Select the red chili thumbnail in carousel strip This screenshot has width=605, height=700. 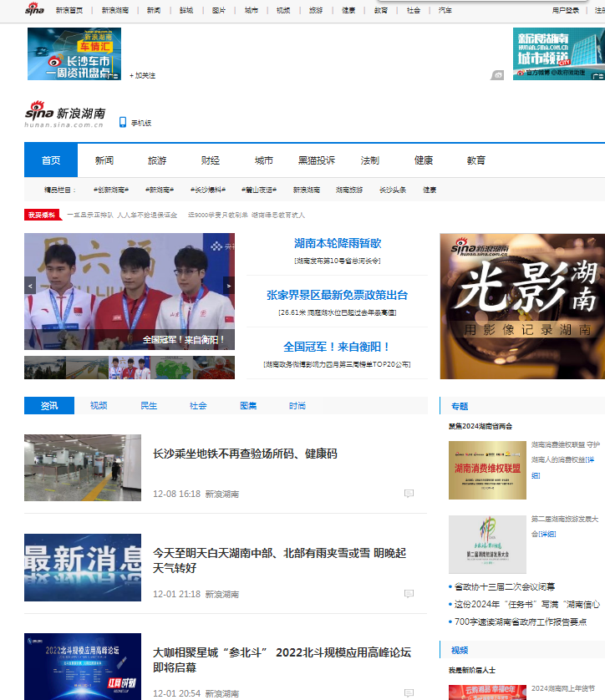(214, 368)
